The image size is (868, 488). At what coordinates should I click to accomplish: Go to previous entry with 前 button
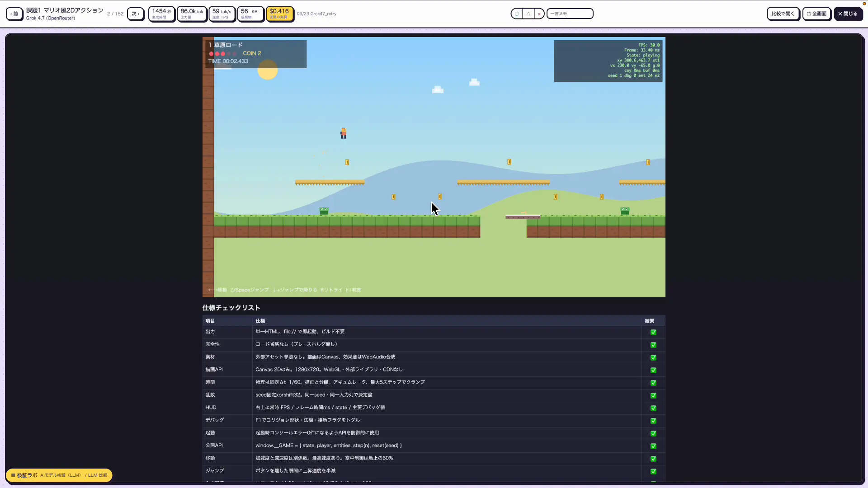[14, 14]
